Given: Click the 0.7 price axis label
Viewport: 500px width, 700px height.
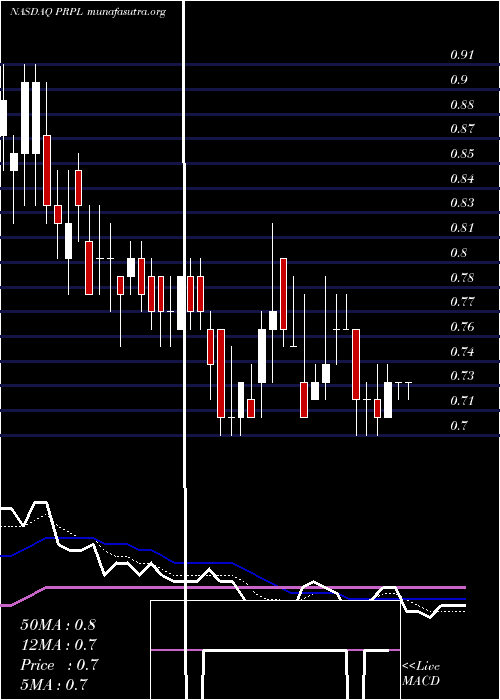Looking at the screenshot, I should (x=458, y=426).
